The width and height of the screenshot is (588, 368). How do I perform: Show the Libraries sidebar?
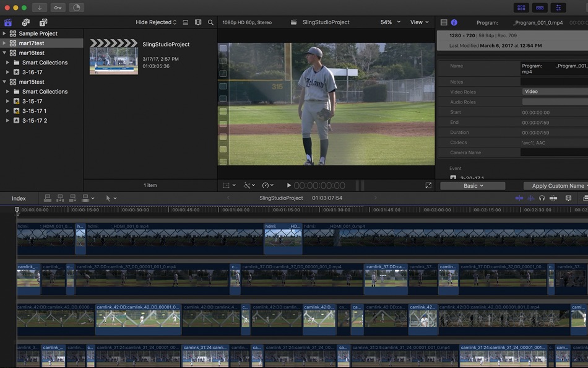click(8, 22)
